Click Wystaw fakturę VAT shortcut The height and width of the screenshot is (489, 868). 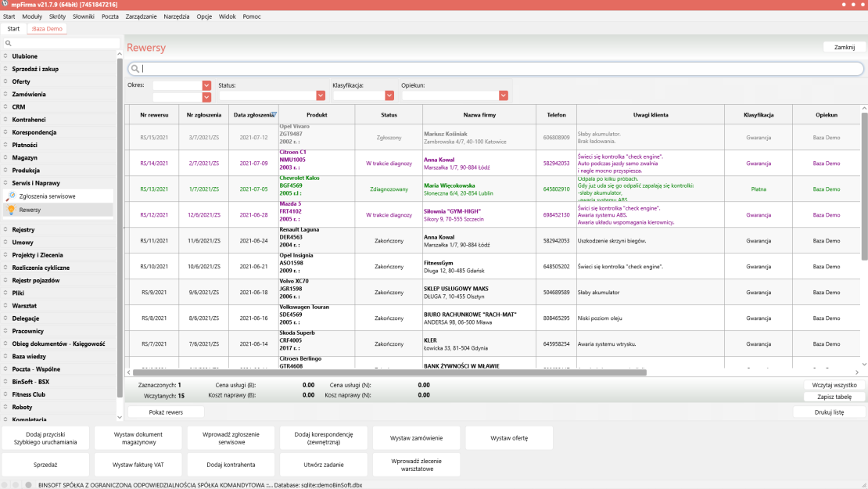click(x=138, y=465)
